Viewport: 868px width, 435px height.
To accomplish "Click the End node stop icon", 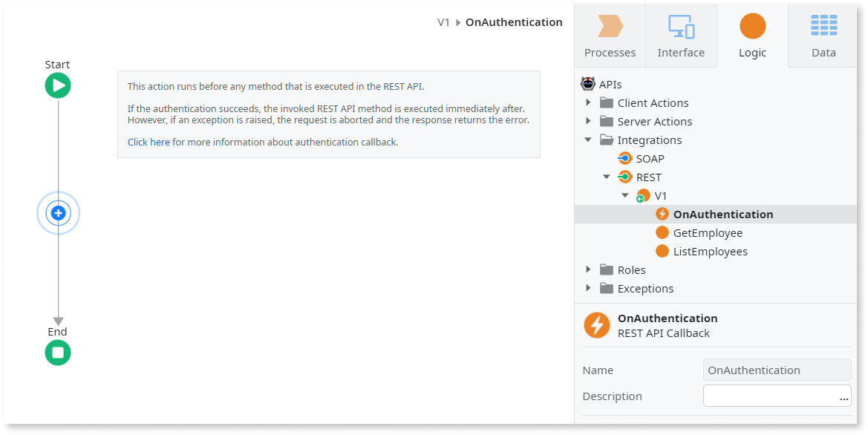I will 57,353.
